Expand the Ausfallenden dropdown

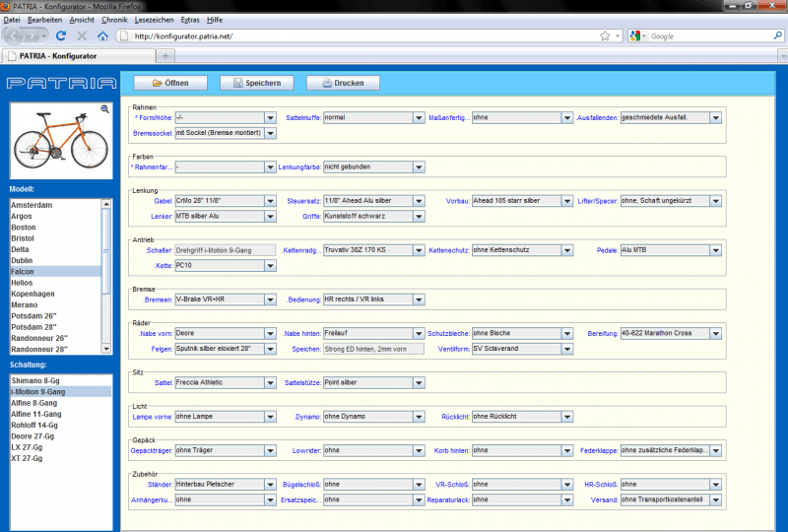[716, 117]
